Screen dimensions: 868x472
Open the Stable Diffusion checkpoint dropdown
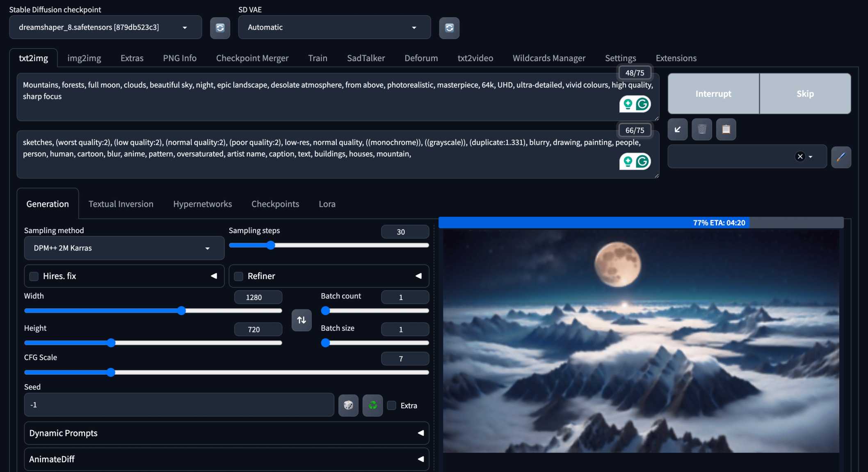click(x=105, y=27)
